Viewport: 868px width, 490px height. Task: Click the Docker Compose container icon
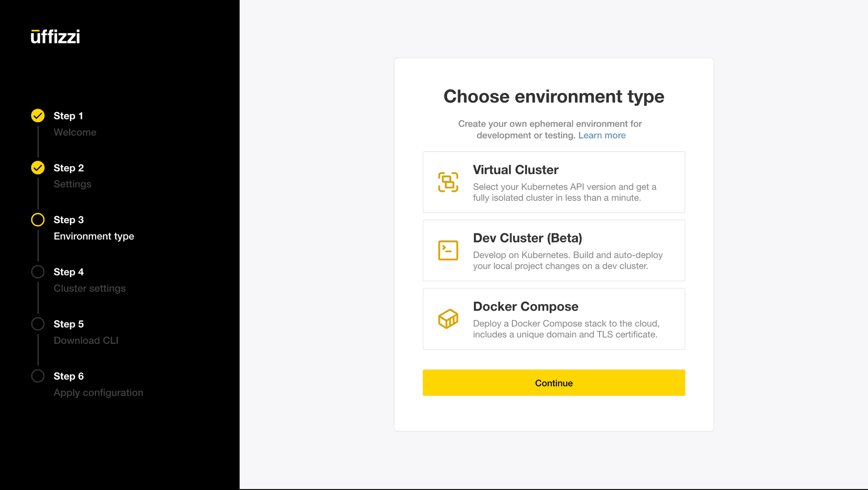point(448,319)
